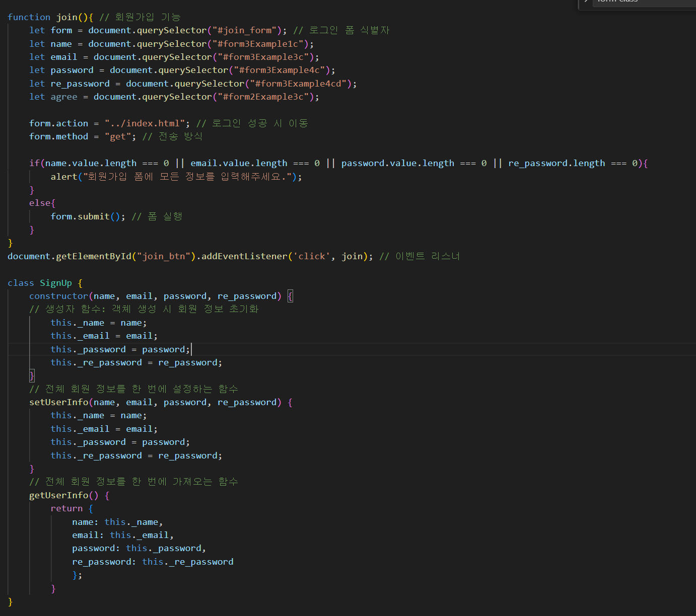The image size is (696, 616).
Task: Click the 'setUserInfo' method name
Action: click(58, 402)
